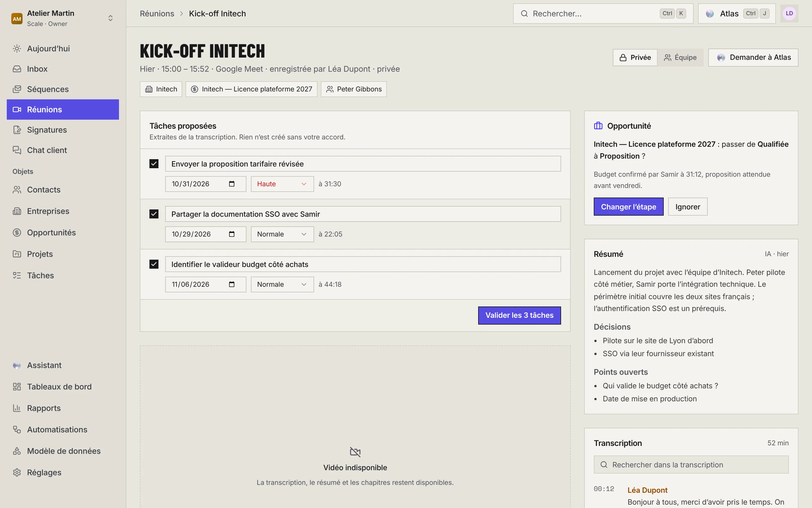Click the Opportunités dollar icon
812x508 pixels.
[17, 233]
